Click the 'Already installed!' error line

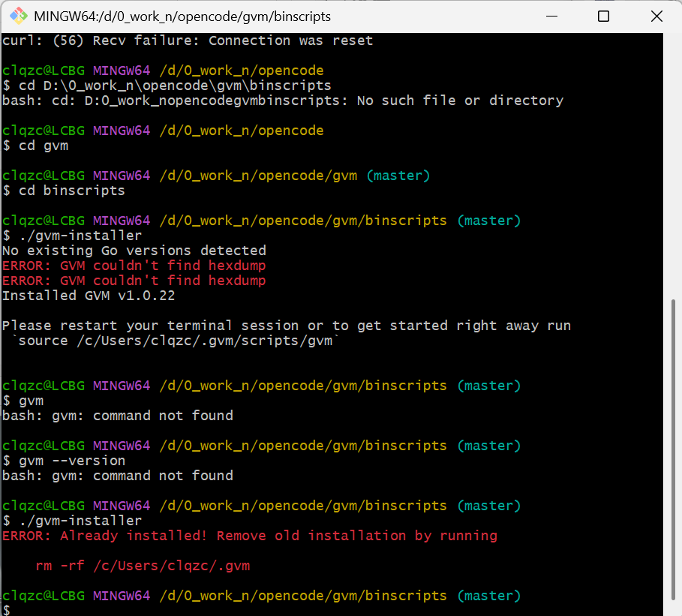(250, 536)
